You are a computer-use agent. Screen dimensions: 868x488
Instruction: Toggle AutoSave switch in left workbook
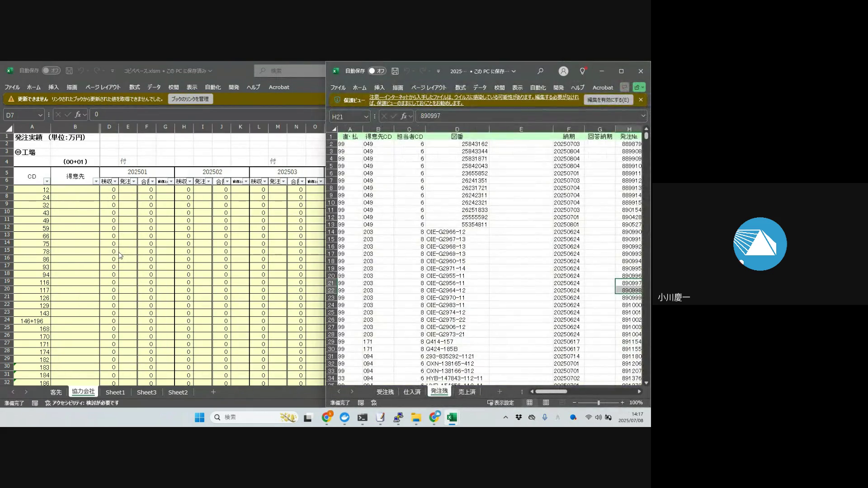click(x=51, y=70)
